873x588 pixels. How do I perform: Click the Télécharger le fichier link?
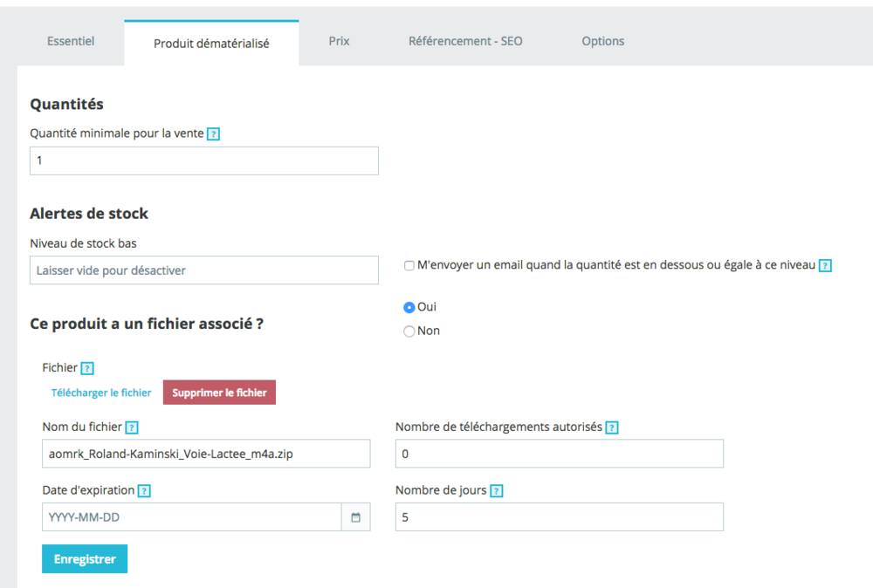click(101, 393)
